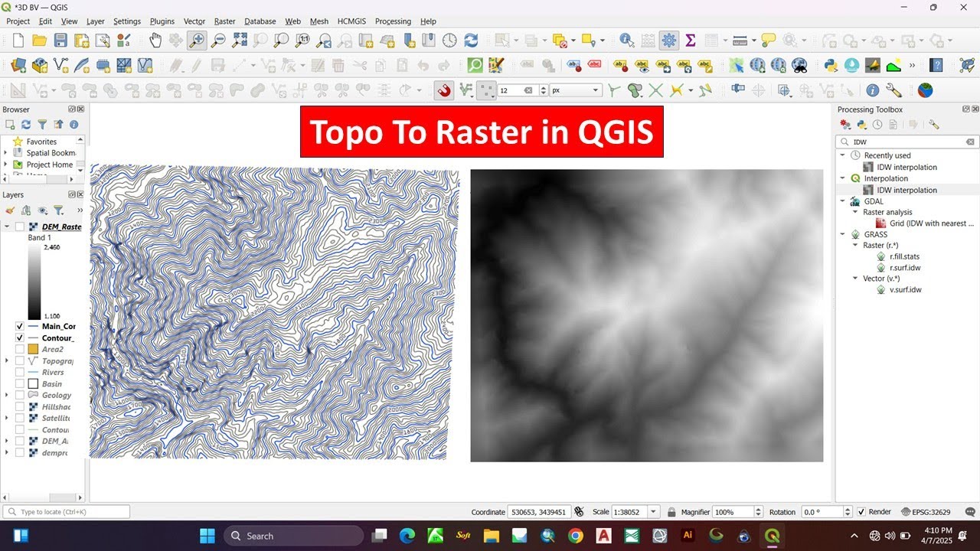Open the snapping units px dropdown

tap(576, 90)
